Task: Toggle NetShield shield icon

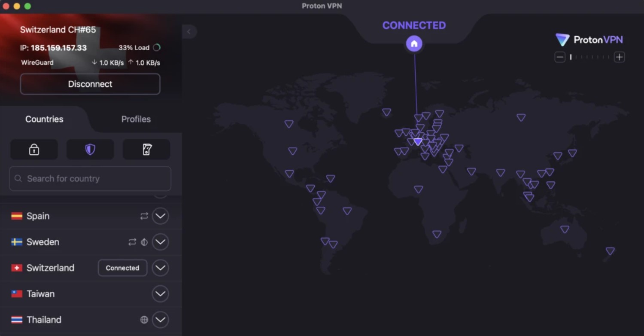Action: click(x=90, y=149)
